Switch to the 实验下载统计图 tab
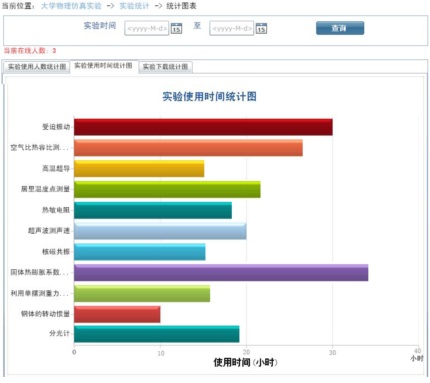 [165, 67]
